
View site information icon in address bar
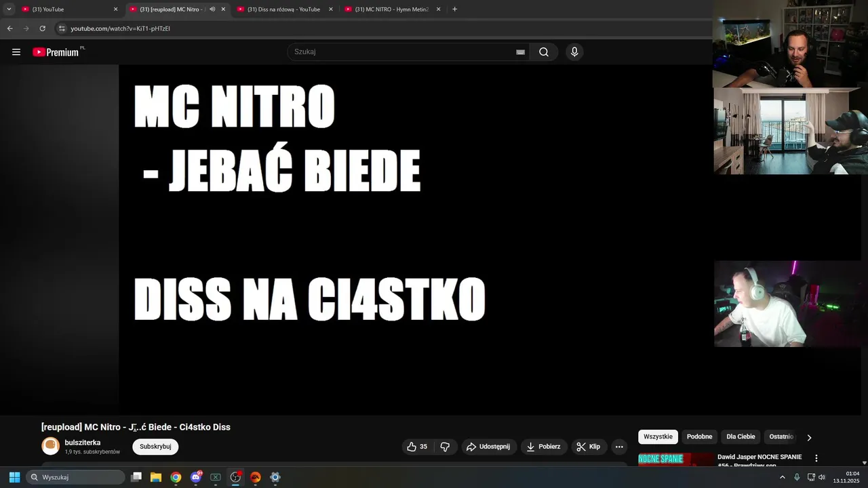tap(62, 28)
